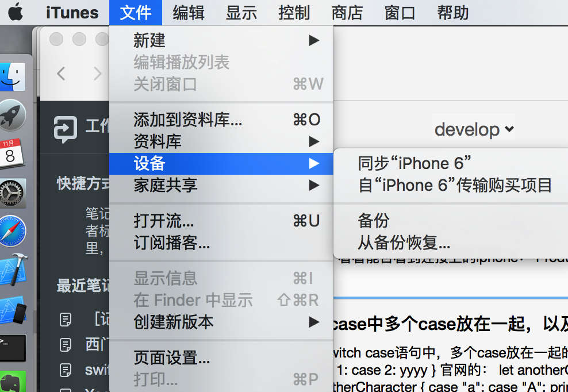
Task: Choose 添加到资料库… menu item
Action: coord(221,120)
